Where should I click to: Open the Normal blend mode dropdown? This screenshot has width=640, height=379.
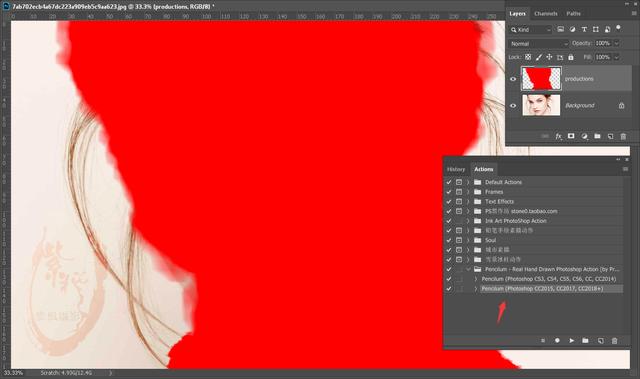point(538,44)
